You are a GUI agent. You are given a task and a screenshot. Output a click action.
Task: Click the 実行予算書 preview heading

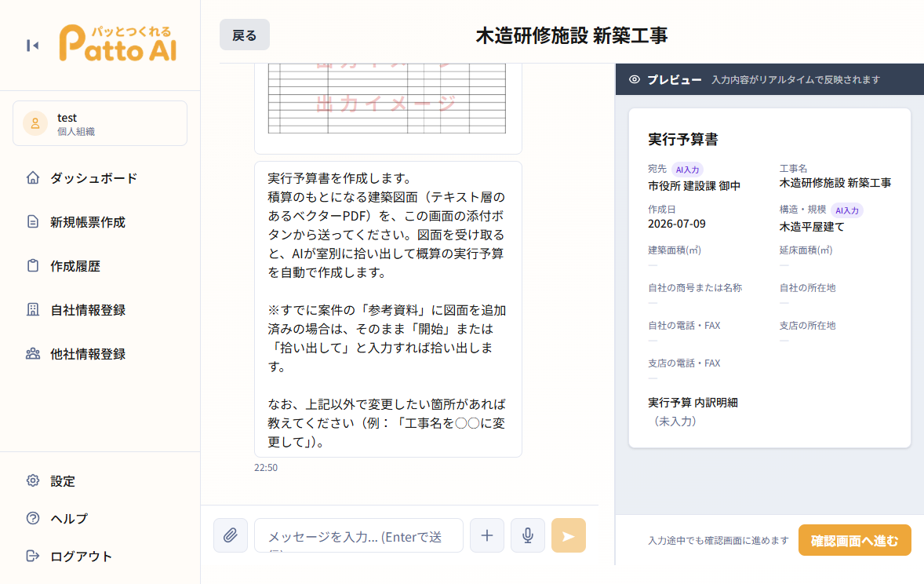click(683, 139)
